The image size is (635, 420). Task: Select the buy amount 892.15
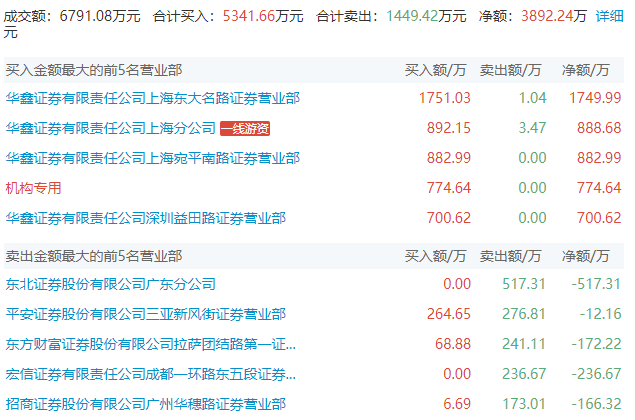pyautogui.click(x=449, y=128)
